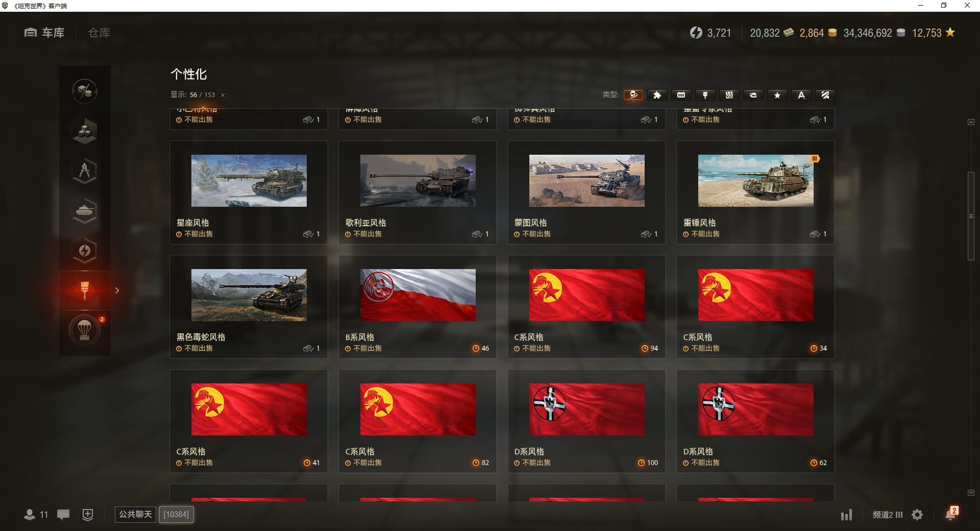The image size is (980, 531).
Task: Clear the display filter counter
Action: click(223, 95)
